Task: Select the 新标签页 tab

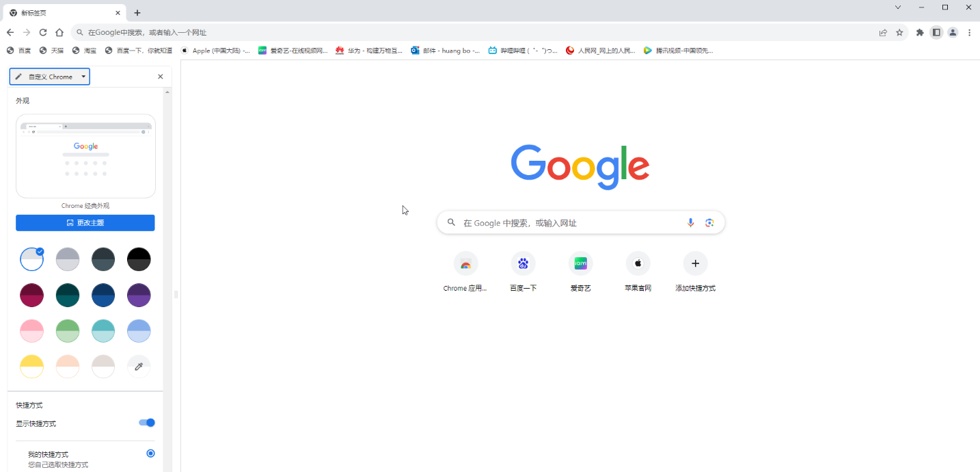Action: click(x=65, y=12)
